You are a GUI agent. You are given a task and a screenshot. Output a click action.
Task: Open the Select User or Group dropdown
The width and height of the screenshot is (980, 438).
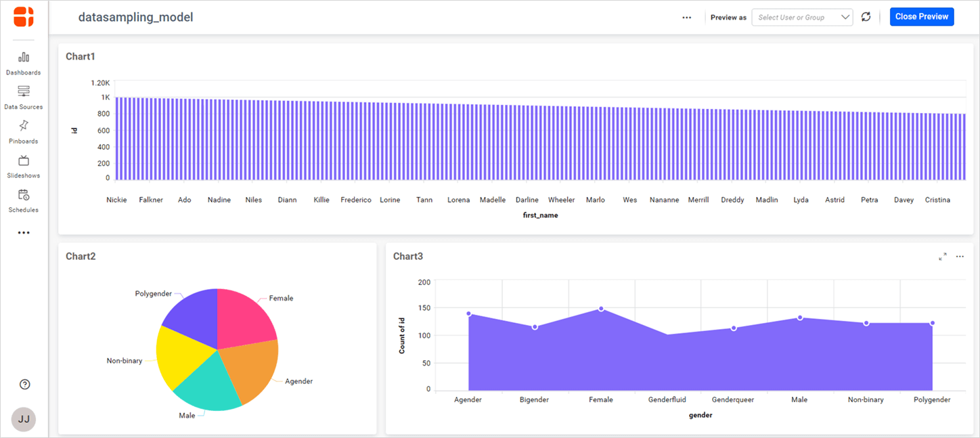click(x=802, y=17)
